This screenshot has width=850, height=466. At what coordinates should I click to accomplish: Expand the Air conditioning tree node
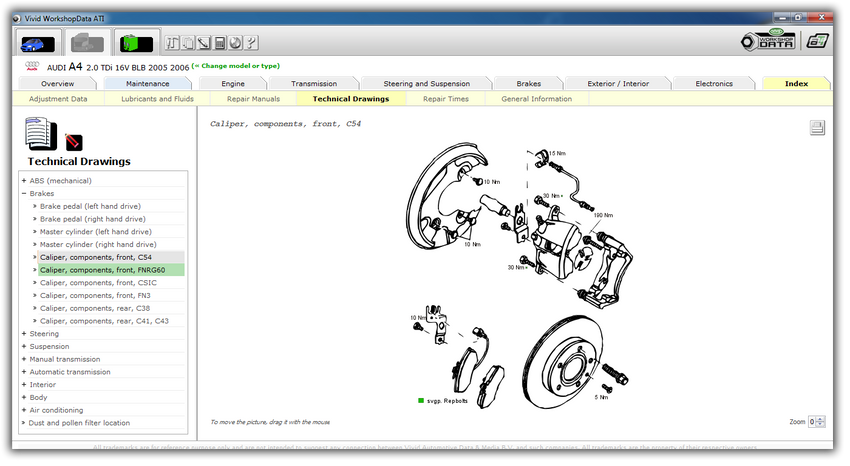click(x=24, y=410)
